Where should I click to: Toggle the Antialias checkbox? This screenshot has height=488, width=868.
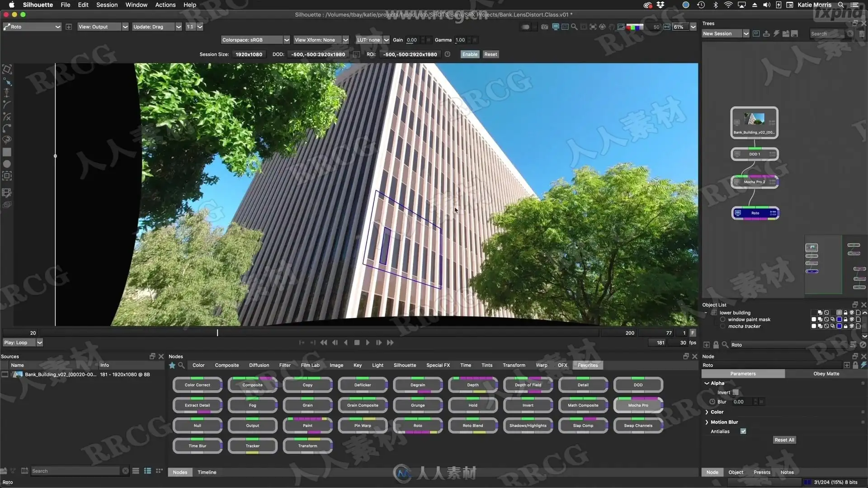pos(743,432)
